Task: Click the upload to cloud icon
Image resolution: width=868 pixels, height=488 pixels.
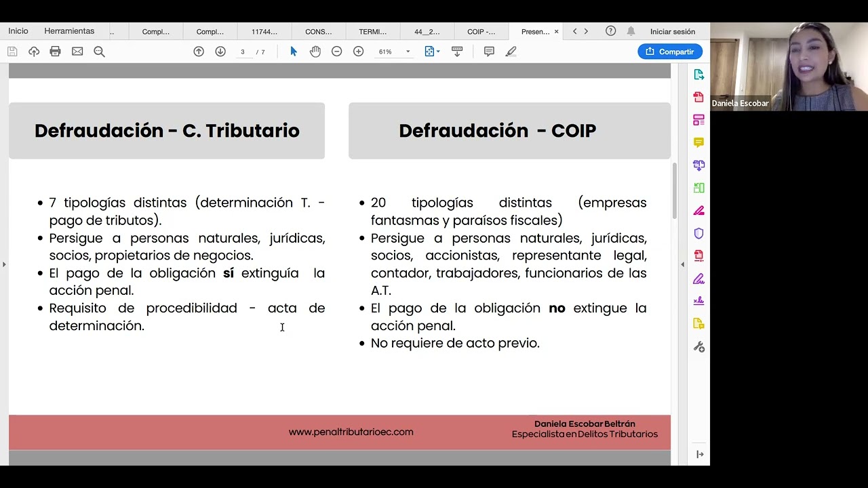Action: tap(34, 52)
